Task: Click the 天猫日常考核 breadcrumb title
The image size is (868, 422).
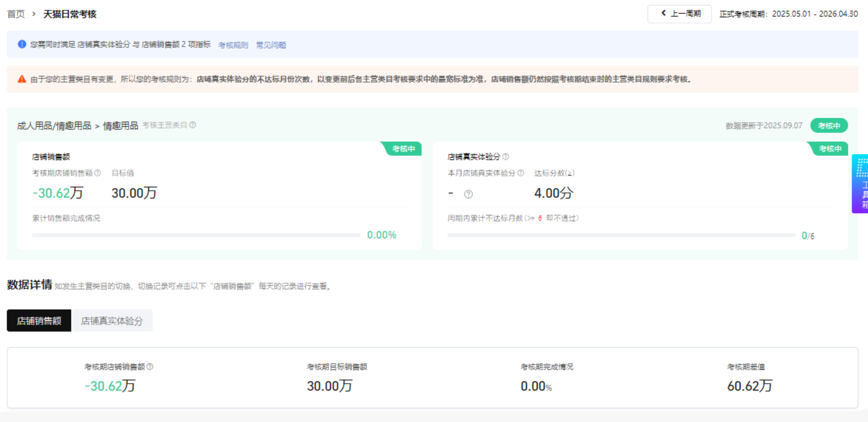Action: click(70, 14)
